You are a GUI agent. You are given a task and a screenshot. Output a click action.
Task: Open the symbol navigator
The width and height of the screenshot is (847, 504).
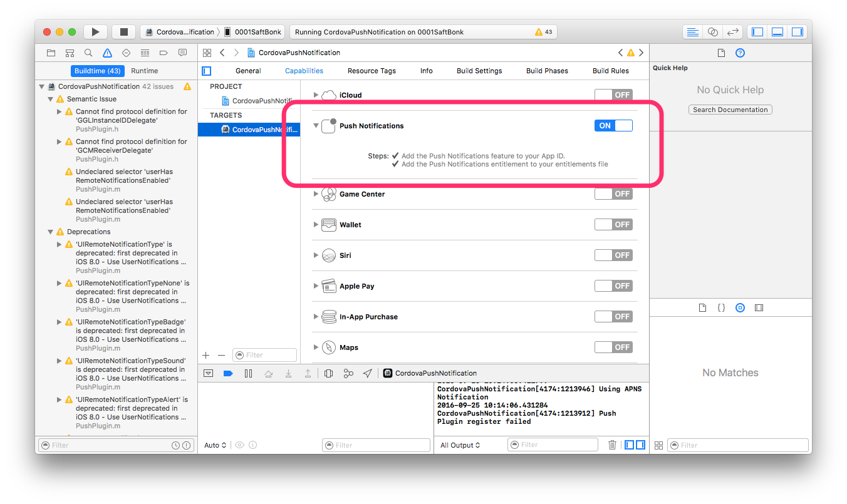70,53
